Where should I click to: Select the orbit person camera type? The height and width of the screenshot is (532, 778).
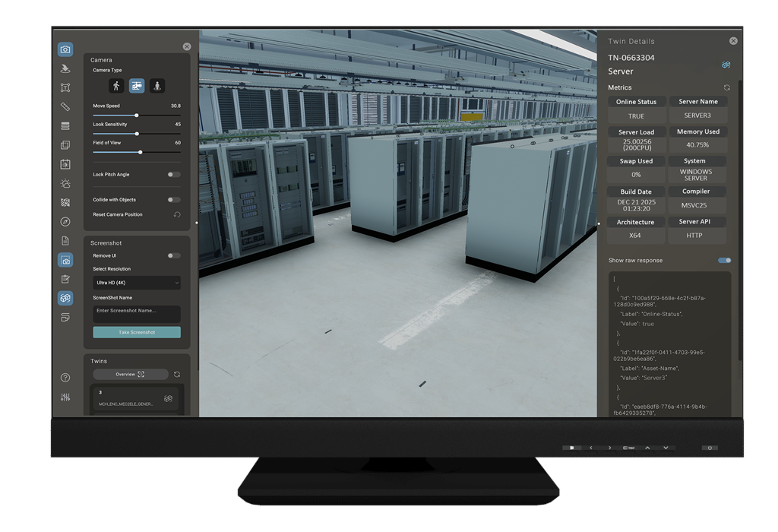pos(157,87)
